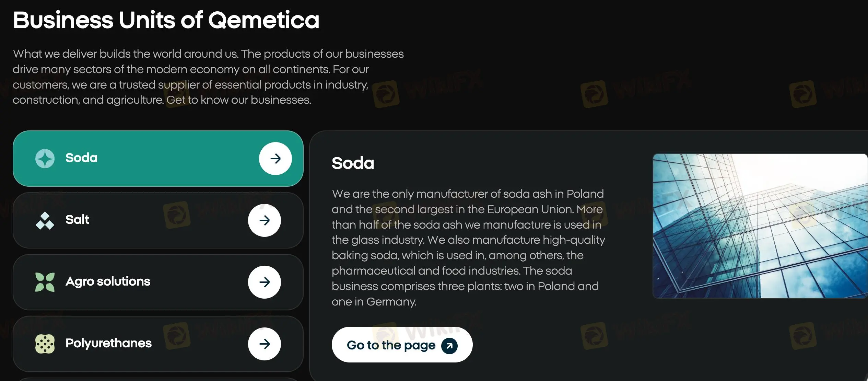Screen dimensions: 868x381
Task: Click the Agro solutions leaf icon
Action: point(45,282)
